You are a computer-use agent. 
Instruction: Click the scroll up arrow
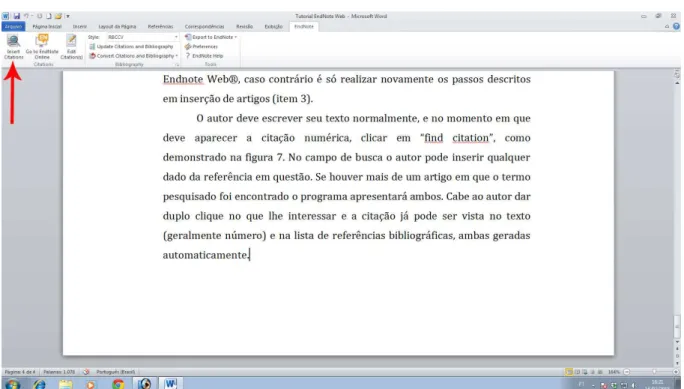point(677,82)
